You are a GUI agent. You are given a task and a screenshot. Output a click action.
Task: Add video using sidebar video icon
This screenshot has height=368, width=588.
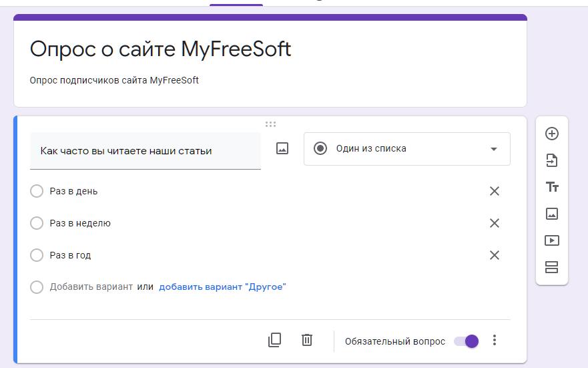tap(552, 240)
